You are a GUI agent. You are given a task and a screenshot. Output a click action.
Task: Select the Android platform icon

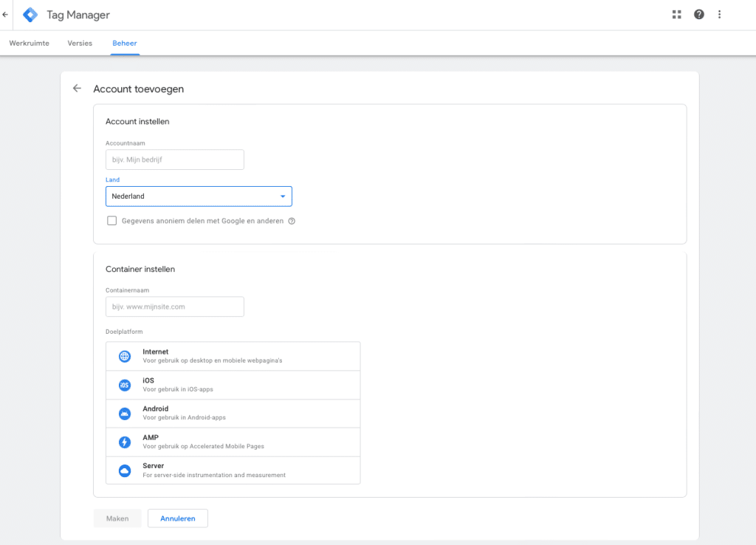click(x=125, y=414)
